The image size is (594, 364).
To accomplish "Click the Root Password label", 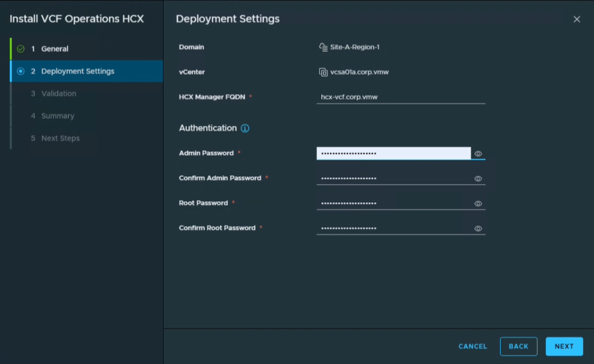I will click(x=203, y=203).
